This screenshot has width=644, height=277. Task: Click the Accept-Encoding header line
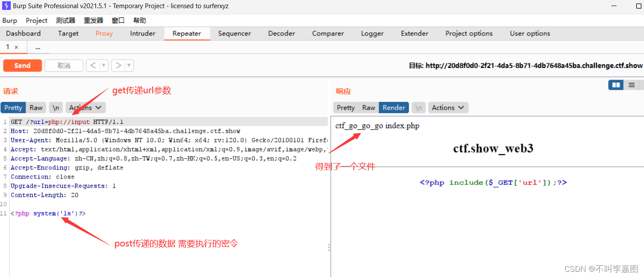click(x=67, y=168)
